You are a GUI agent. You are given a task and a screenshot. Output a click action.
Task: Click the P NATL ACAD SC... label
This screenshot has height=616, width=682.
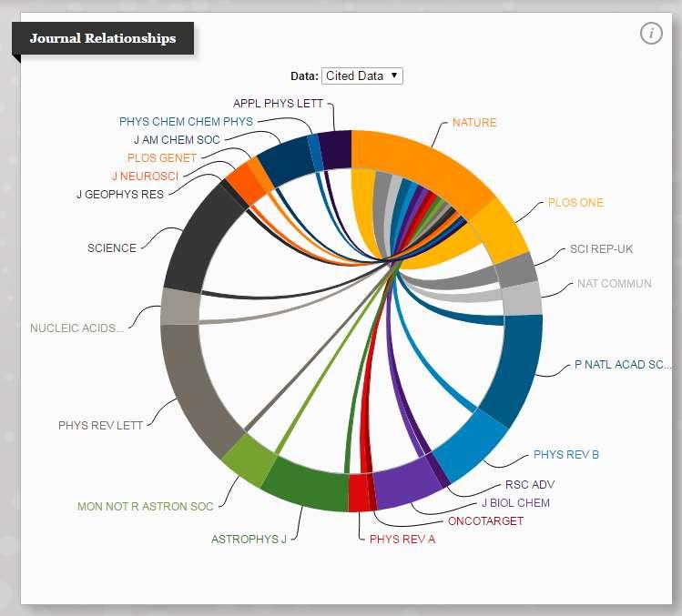(623, 365)
